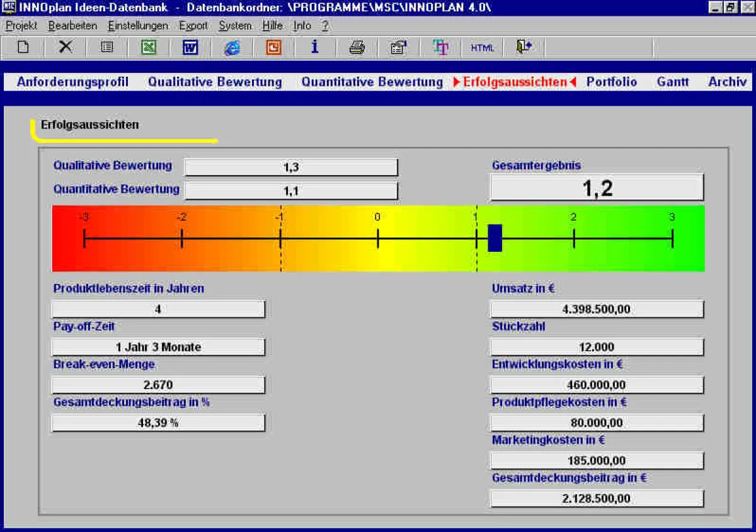
Task: Exit the program via the door icon
Action: tap(524, 47)
